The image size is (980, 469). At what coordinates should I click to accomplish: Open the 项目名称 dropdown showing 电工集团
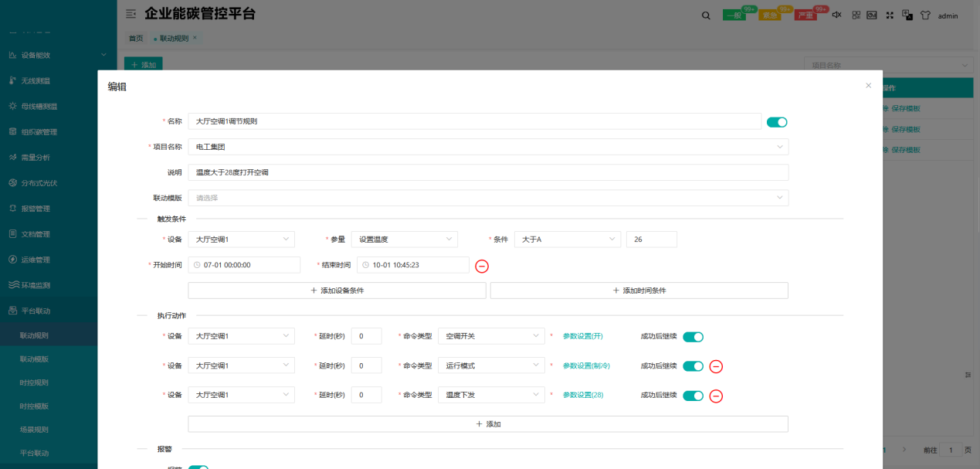tap(488, 147)
